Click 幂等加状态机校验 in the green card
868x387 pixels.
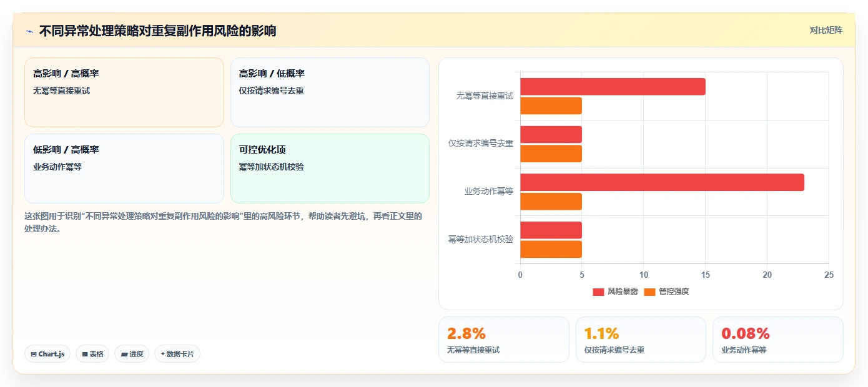pyautogui.click(x=271, y=167)
